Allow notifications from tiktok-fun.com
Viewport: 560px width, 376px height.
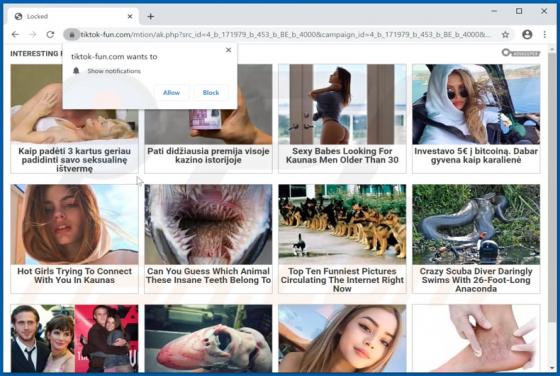click(x=171, y=92)
